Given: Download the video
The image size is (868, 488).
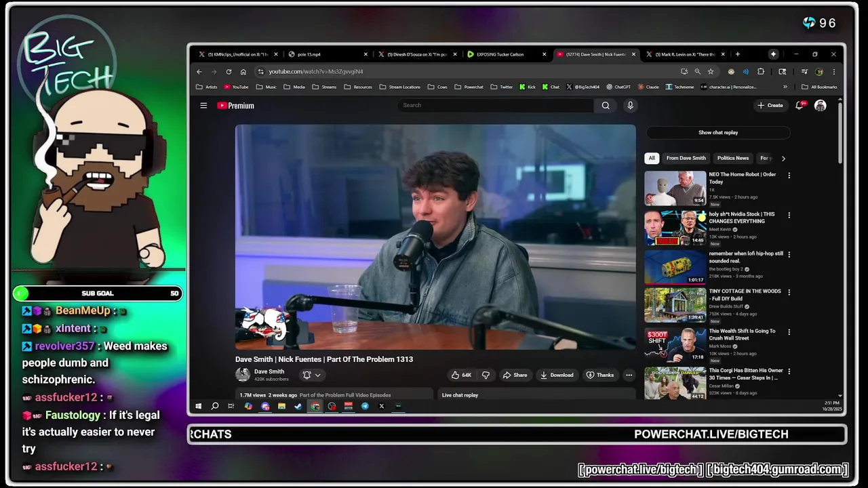Looking at the screenshot, I should [557, 375].
